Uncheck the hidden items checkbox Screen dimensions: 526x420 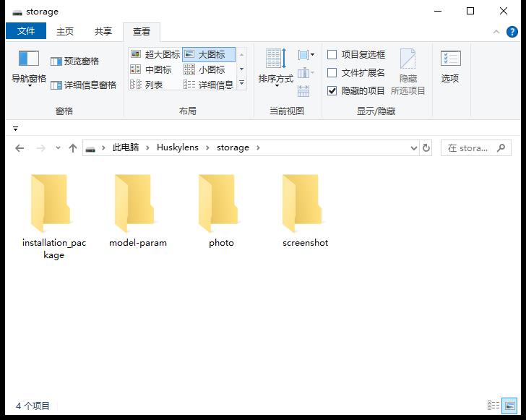pos(332,90)
